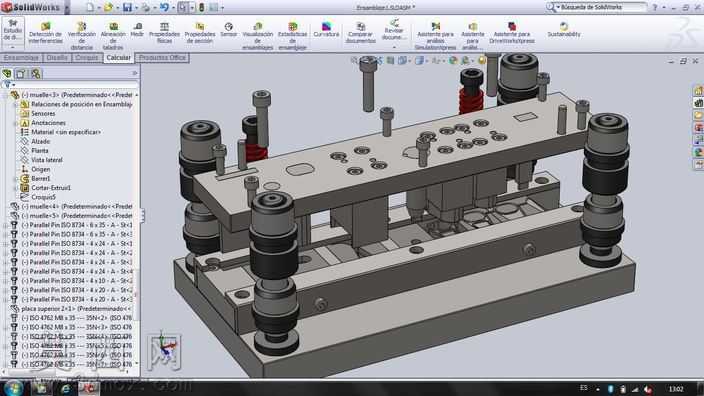Open the Windows Start button
The width and height of the screenshot is (704, 396).
(13, 388)
